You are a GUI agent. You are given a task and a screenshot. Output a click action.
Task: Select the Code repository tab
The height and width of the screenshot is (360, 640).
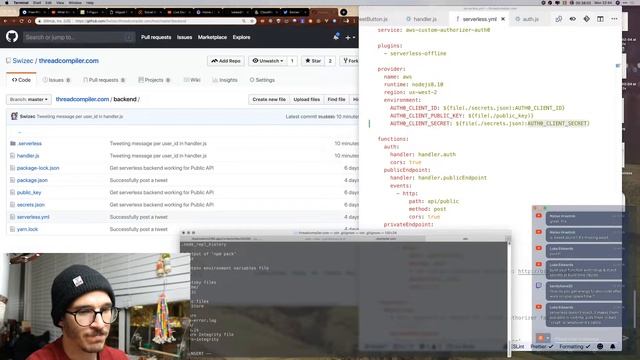[x=21, y=80]
